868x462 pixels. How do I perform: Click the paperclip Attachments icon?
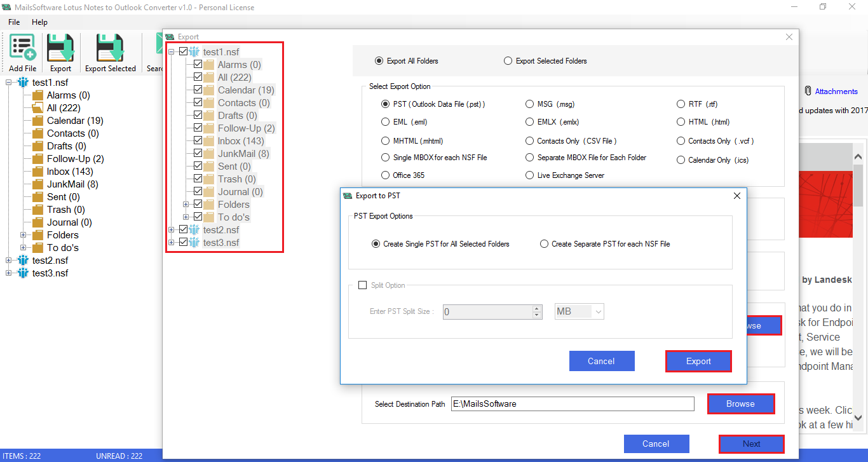click(x=808, y=92)
